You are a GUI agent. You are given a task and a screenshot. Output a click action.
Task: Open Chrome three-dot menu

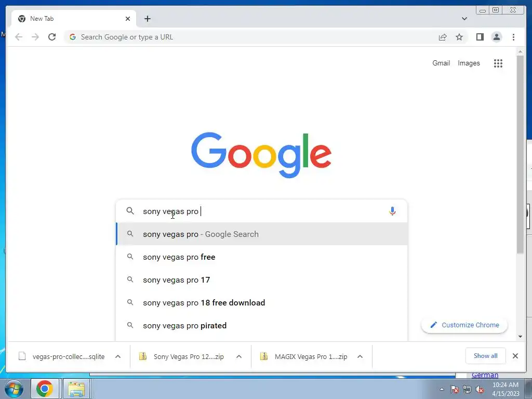tap(513, 37)
